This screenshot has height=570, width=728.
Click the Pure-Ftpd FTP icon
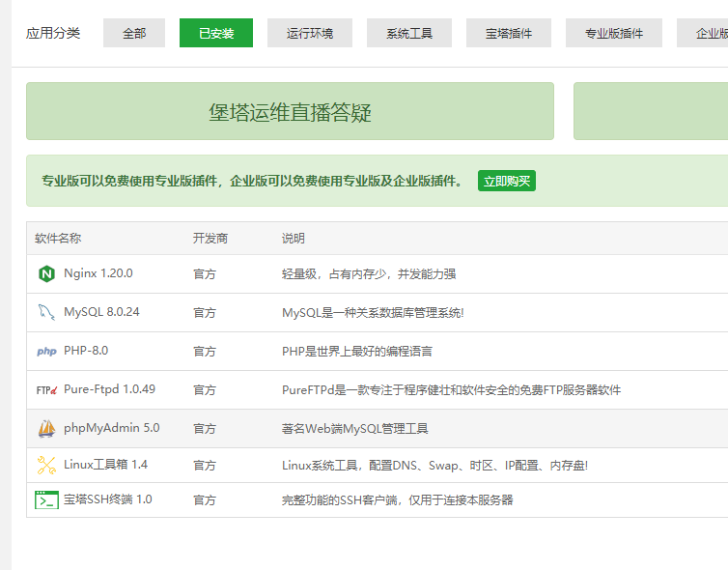point(46,389)
